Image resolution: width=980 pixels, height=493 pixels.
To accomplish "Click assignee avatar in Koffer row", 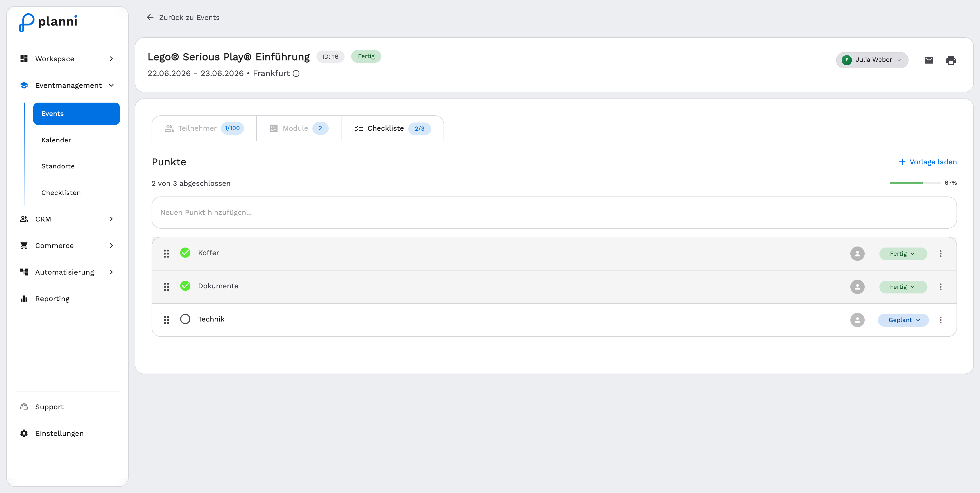I will (857, 254).
